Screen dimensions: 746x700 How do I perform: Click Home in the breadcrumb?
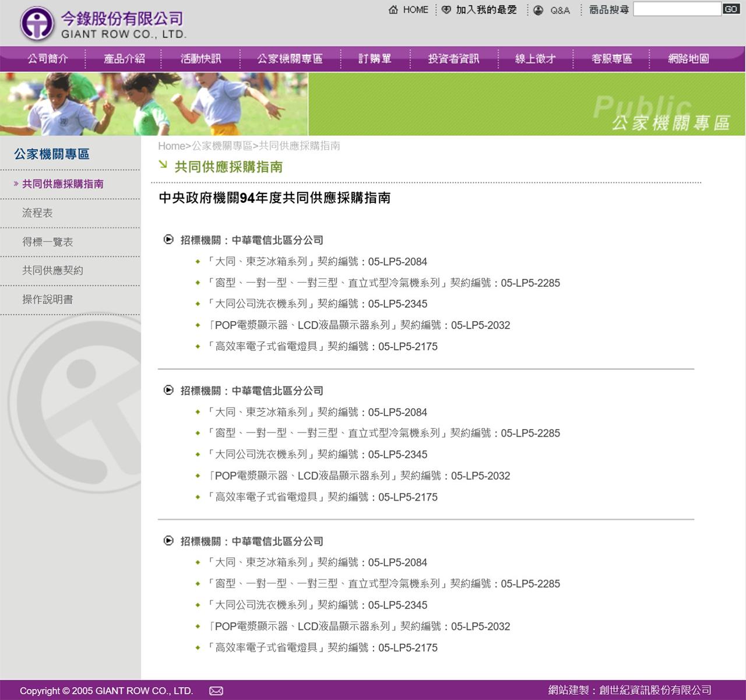coord(171,146)
